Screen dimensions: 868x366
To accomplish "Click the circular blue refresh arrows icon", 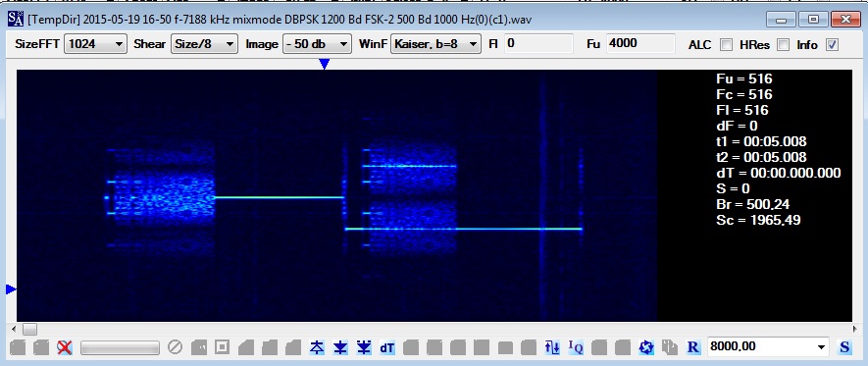I will pyautogui.click(x=646, y=347).
